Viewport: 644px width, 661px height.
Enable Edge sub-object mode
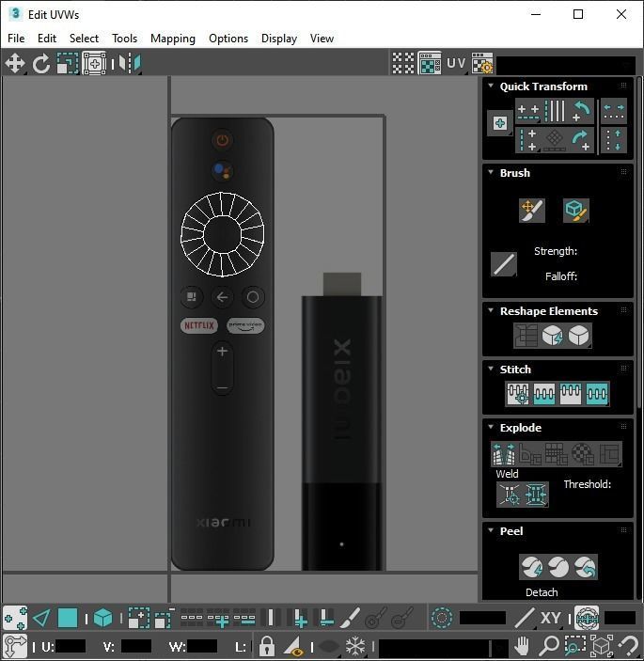(x=41, y=619)
